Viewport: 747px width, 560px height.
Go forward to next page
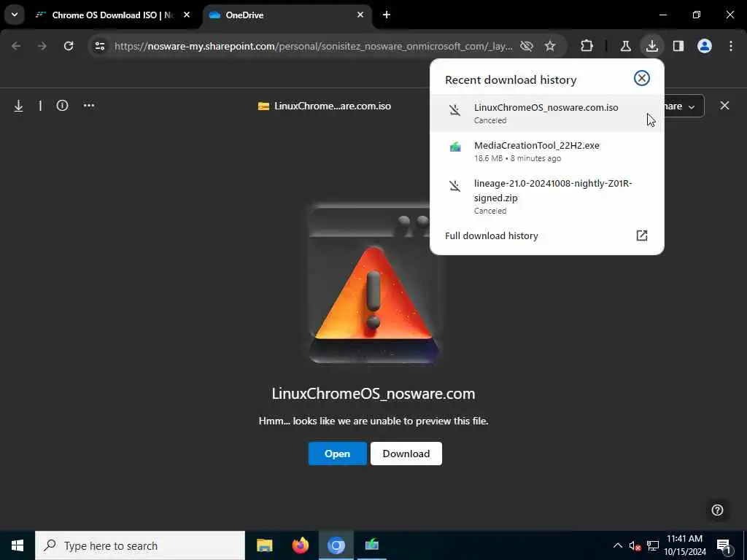pyautogui.click(x=42, y=46)
